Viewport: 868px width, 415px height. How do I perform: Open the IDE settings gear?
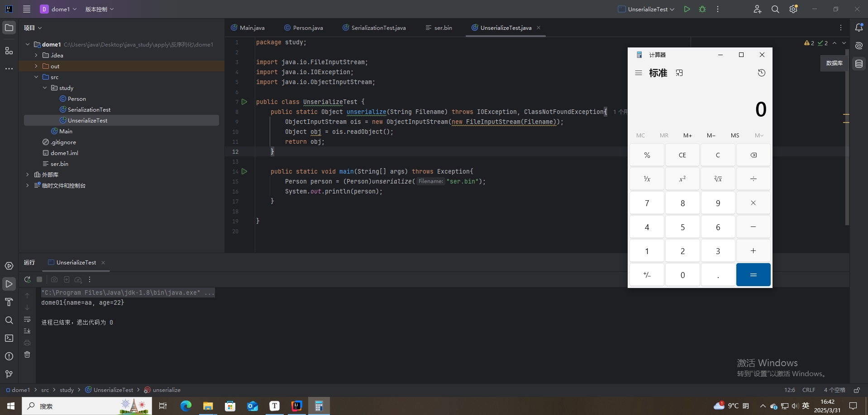tap(793, 9)
